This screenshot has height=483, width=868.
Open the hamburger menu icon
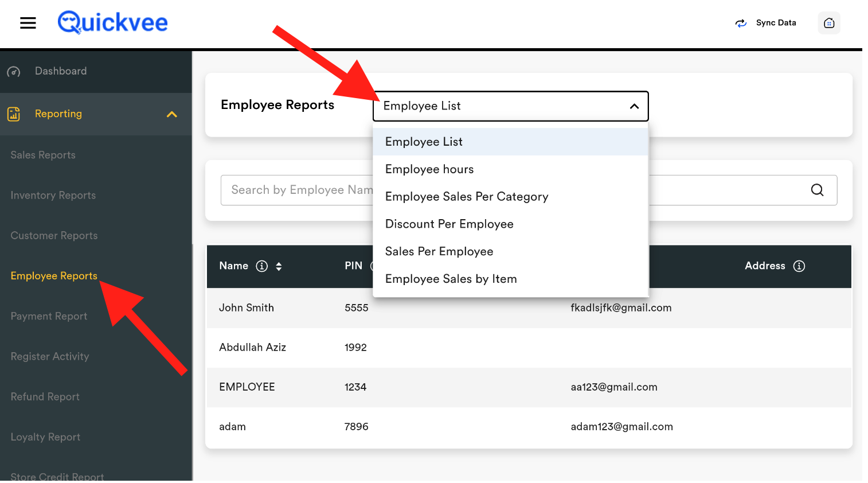point(28,23)
